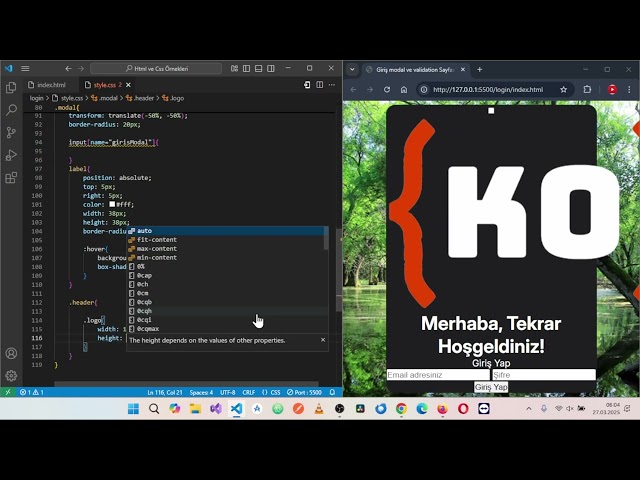Screen dimensions: 640x480
Task: Click the Manage gear icon in VS Code
Action: (x=11, y=376)
